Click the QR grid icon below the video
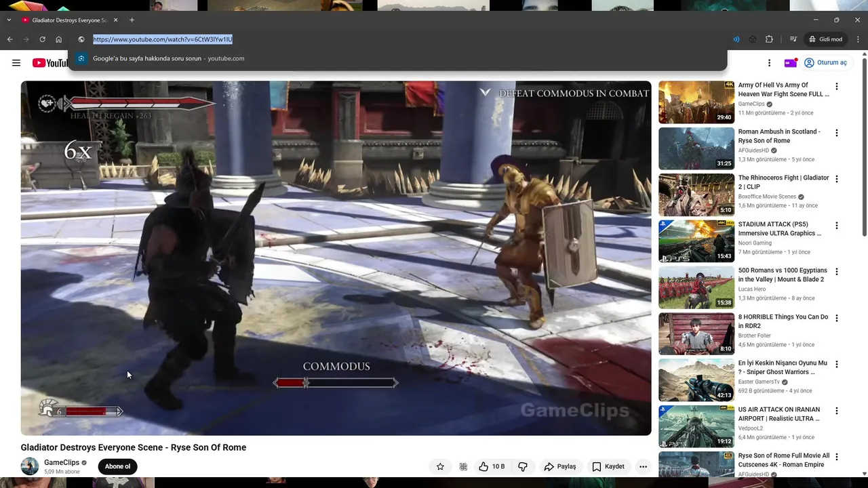The height and width of the screenshot is (488, 868). tap(463, 466)
